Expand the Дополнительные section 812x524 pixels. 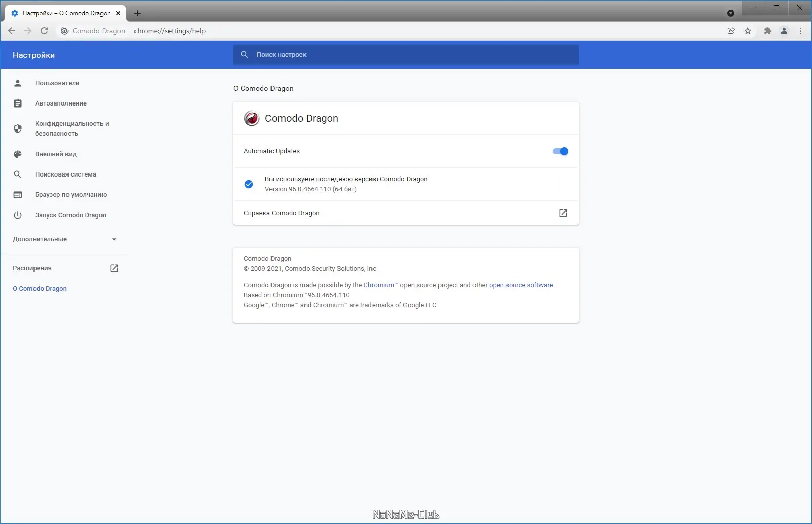[x=64, y=239]
